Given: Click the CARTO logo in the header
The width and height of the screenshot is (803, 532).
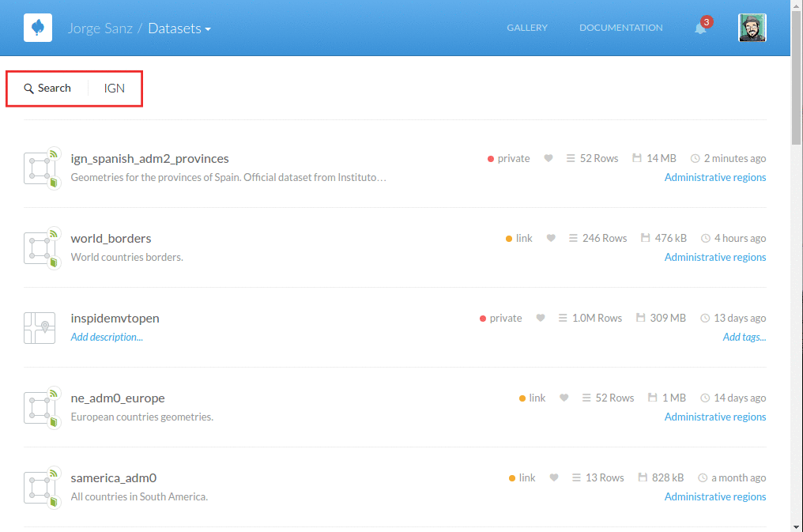Looking at the screenshot, I should (x=37, y=27).
